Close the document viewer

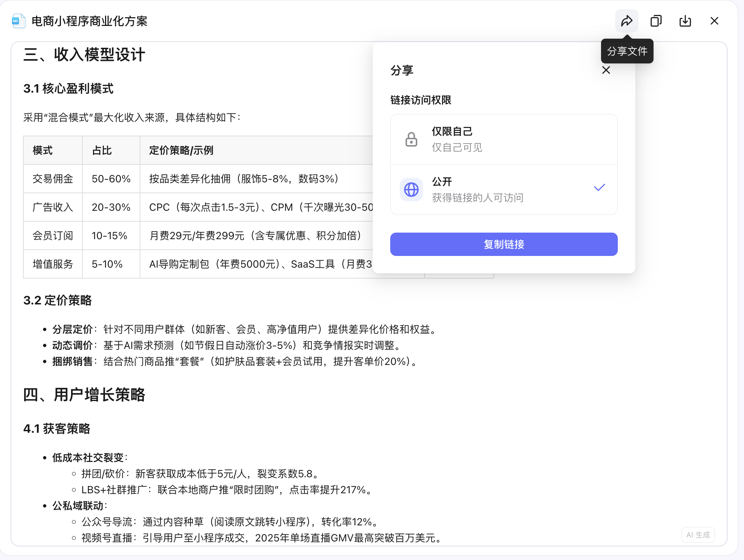(714, 21)
